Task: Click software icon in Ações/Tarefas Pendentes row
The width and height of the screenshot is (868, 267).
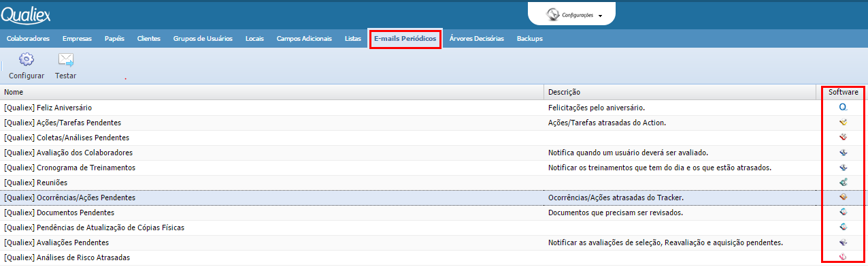Action: click(x=844, y=123)
